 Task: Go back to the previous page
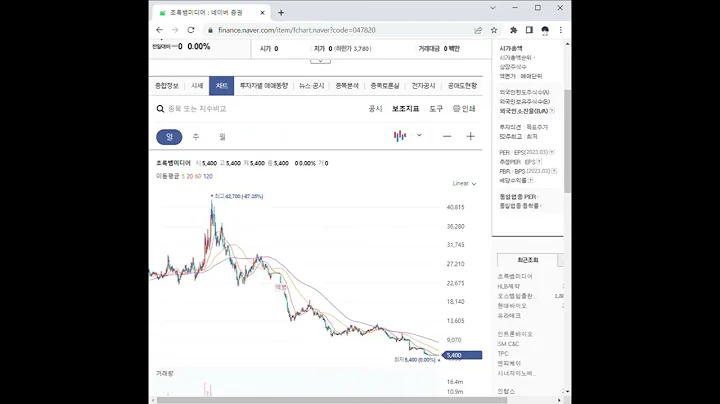pyautogui.click(x=159, y=30)
